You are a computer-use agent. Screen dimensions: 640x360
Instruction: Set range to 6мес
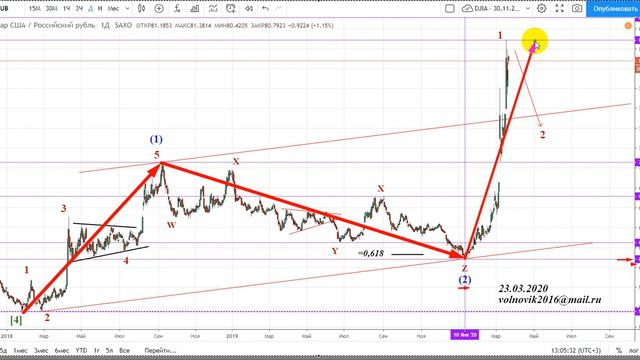point(62,351)
